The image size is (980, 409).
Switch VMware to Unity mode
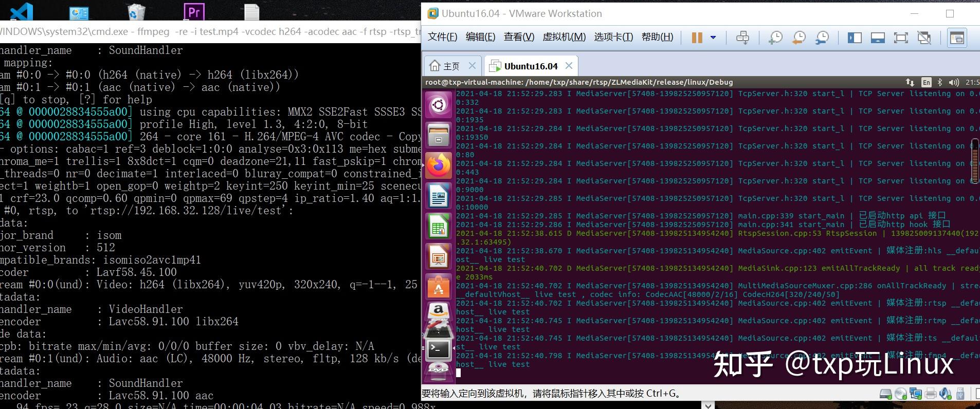point(924,38)
